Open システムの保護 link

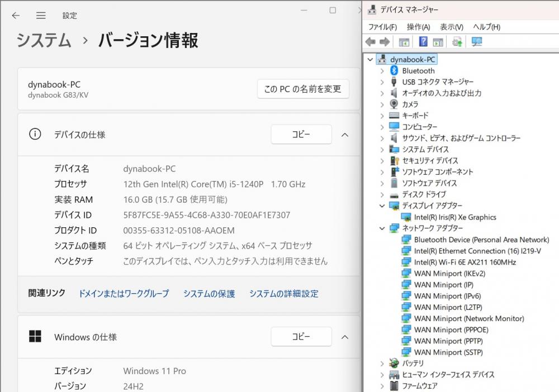209,294
